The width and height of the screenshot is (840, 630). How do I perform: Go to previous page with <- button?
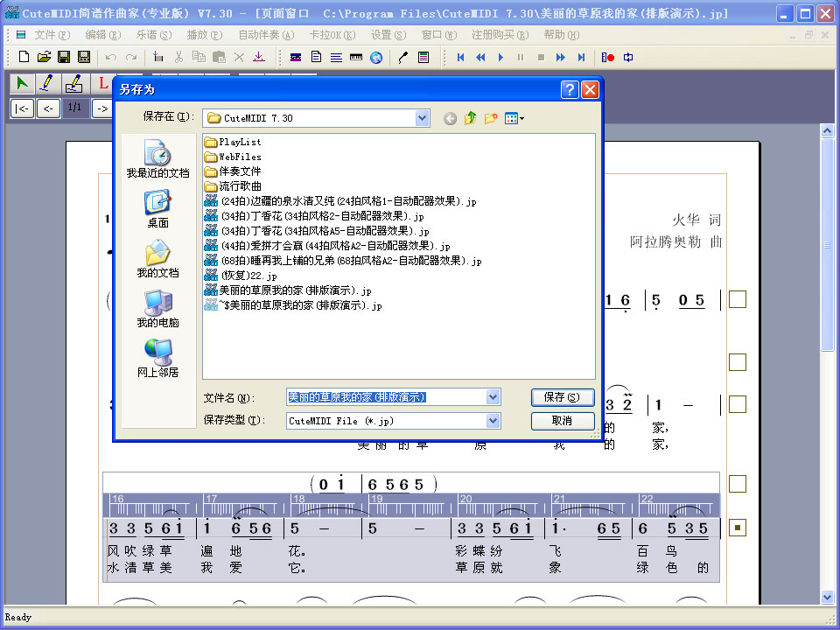point(48,108)
